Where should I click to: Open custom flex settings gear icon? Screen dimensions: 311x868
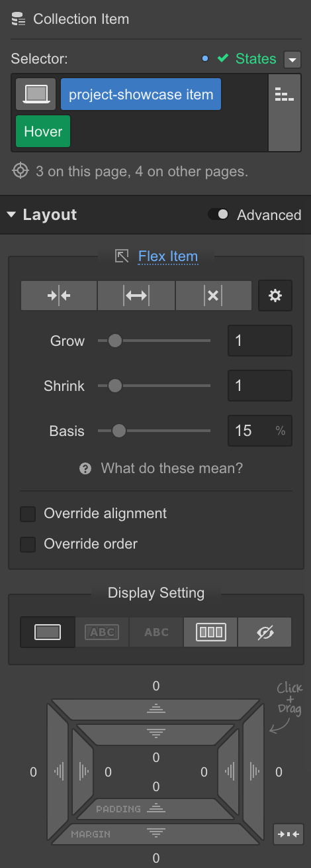275,296
